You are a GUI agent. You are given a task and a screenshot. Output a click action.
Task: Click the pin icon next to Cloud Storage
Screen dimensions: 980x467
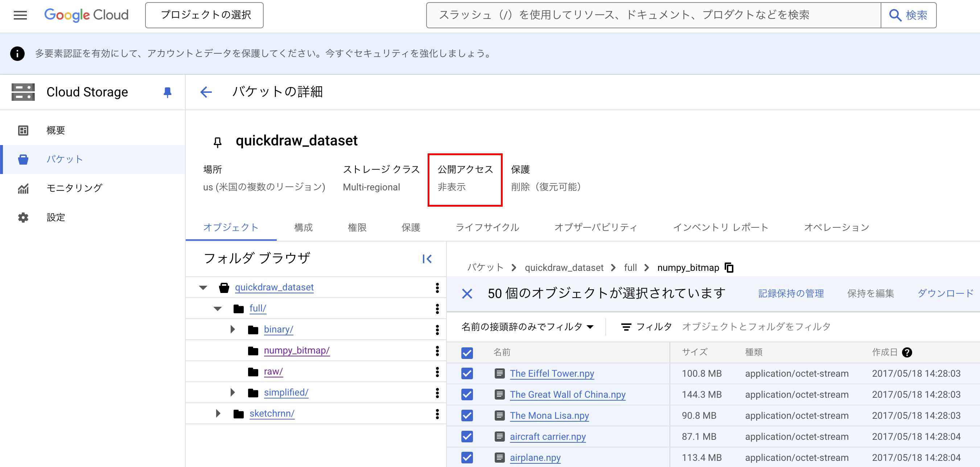pos(168,92)
